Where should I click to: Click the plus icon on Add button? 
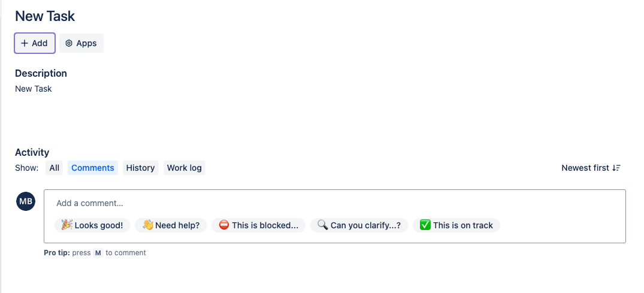[x=25, y=43]
